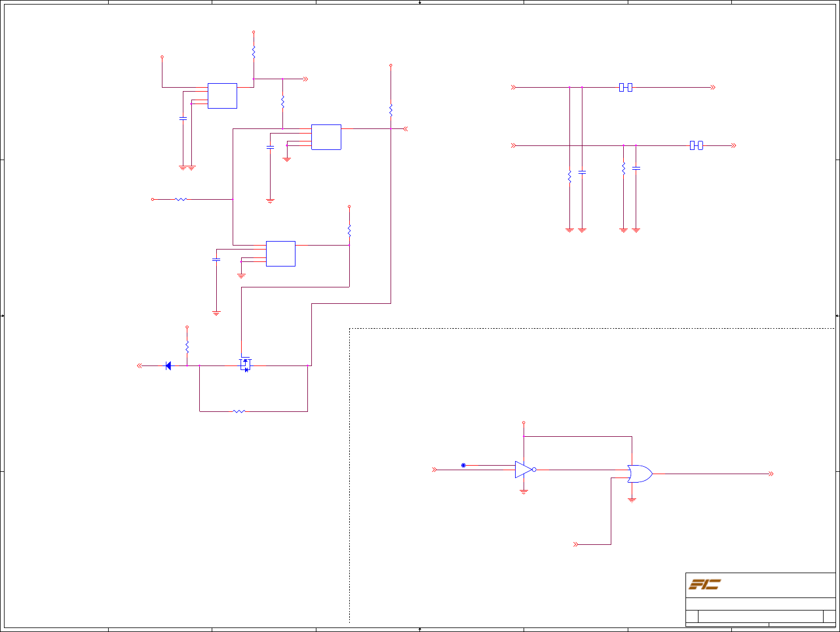Select the left port of the lower filter line
Image resolution: width=840 pixels, height=632 pixels.
click(513, 145)
